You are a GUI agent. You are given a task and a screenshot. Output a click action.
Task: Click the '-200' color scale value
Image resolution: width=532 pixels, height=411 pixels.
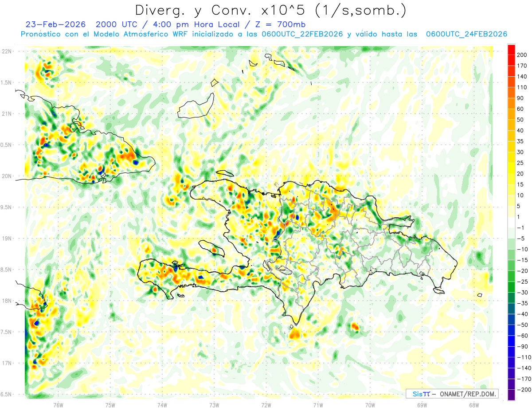coord(524,390)
